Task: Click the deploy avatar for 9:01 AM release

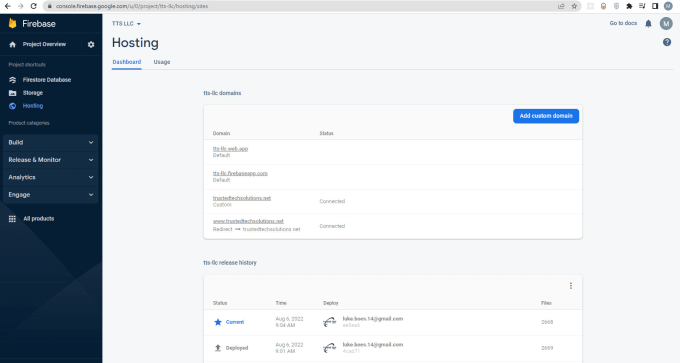Action: pos(330,348)
